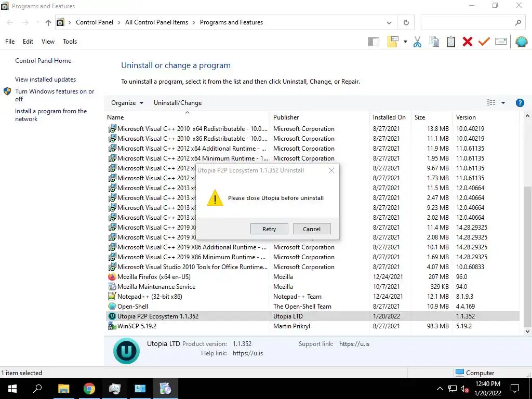Open the folder options dropdown arrow in toolbar

(405, 42)
